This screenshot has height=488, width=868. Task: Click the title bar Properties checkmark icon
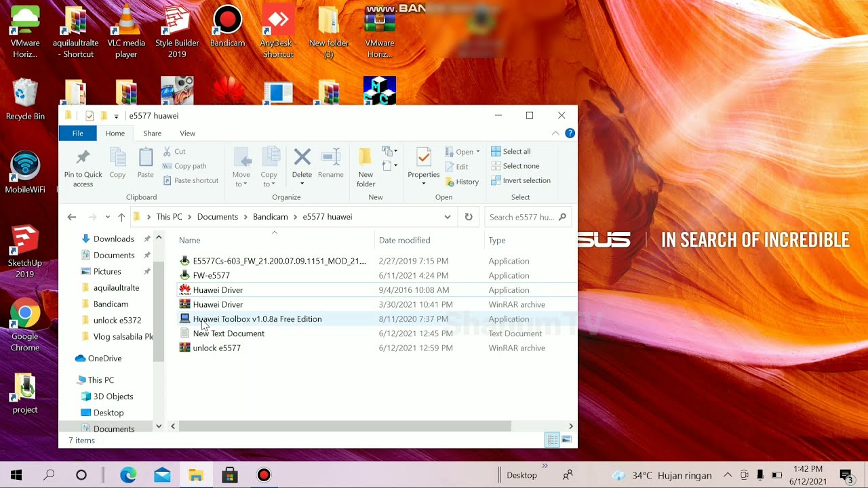(x=90, y=116)
